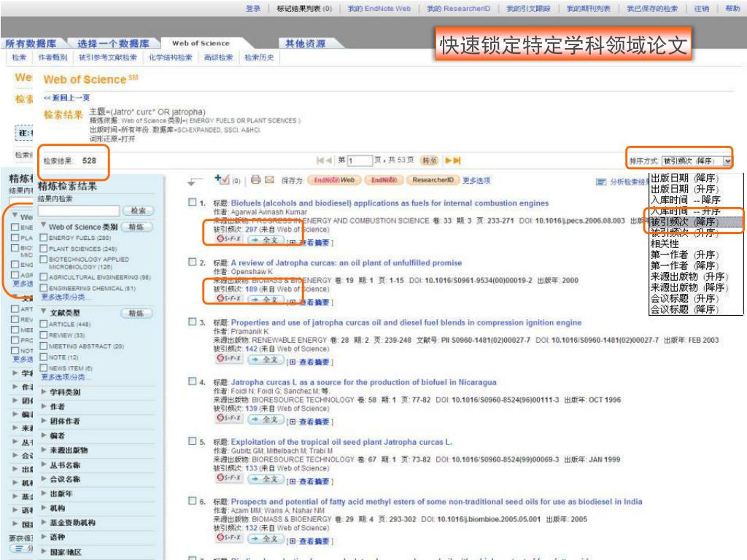747x560 pixels.
Task: Click the email envelope icon
Action: 270,179
